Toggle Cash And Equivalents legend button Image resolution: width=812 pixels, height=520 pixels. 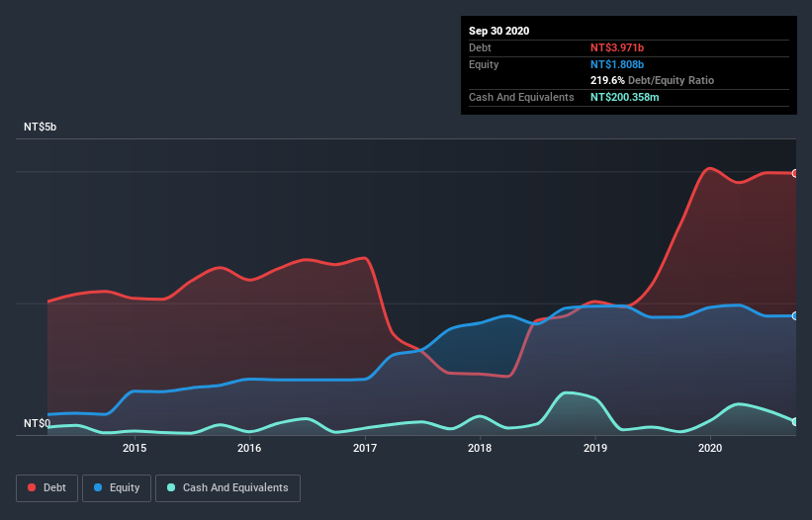tap(227, 488)
